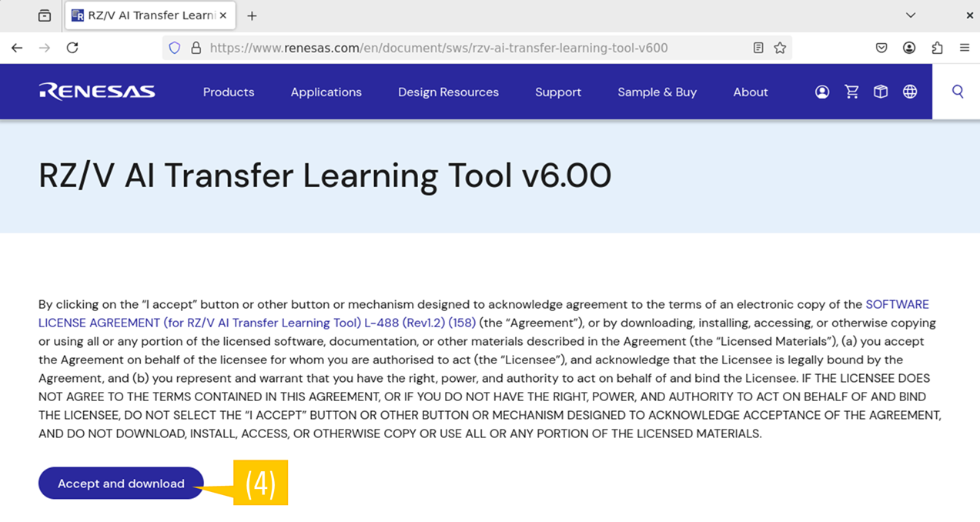Open the shopping cart icon
980x522 pixels.
click(851, 92)
